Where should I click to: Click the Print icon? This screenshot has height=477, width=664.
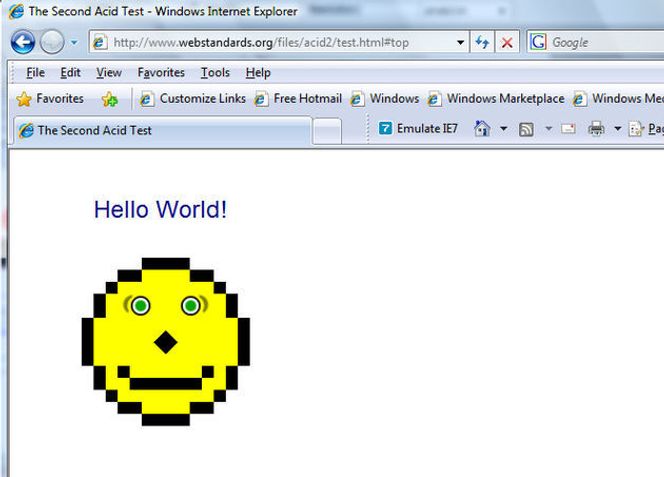[x=596, y=128]
